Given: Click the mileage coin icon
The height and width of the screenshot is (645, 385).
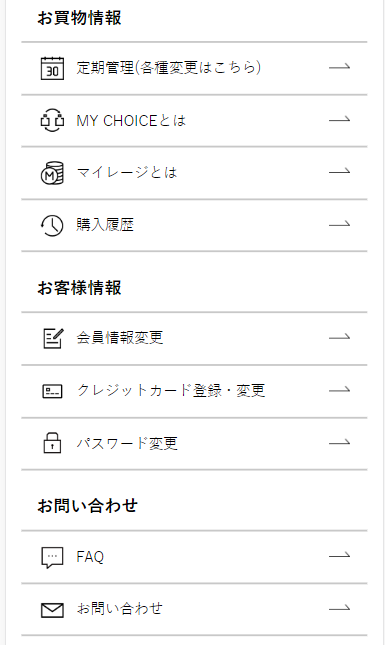Looking at the screenshot, I should click(x=52, y=173).
